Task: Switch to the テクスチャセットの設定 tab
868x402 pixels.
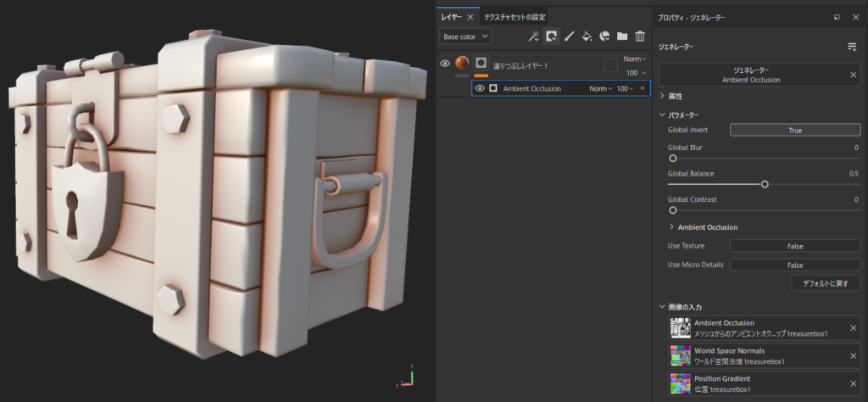Action: (x=514, y=17)
